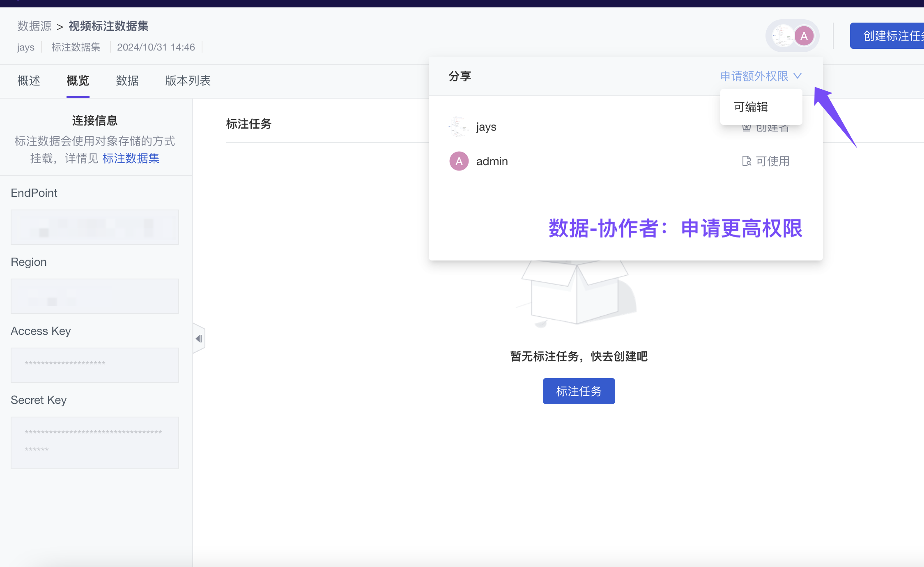Switch to the 概述 tab

coord(29,81)
